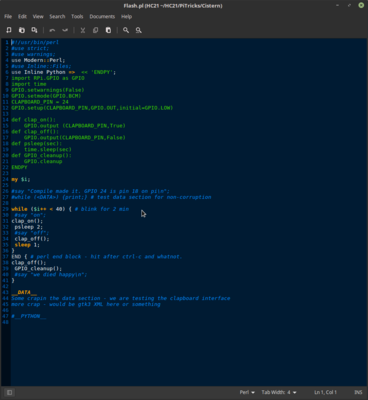Open the Search menu

coord(57,16)
